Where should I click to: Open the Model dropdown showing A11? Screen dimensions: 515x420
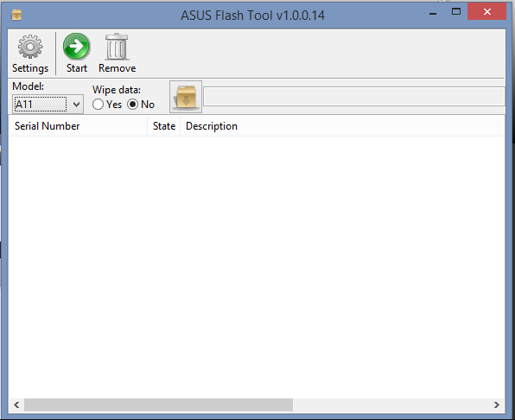(48, 105)
